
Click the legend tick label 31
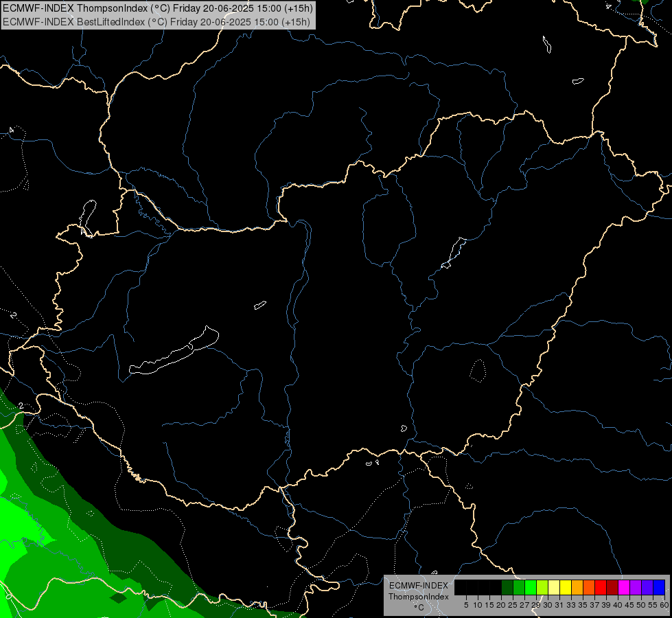click(559, 605)
